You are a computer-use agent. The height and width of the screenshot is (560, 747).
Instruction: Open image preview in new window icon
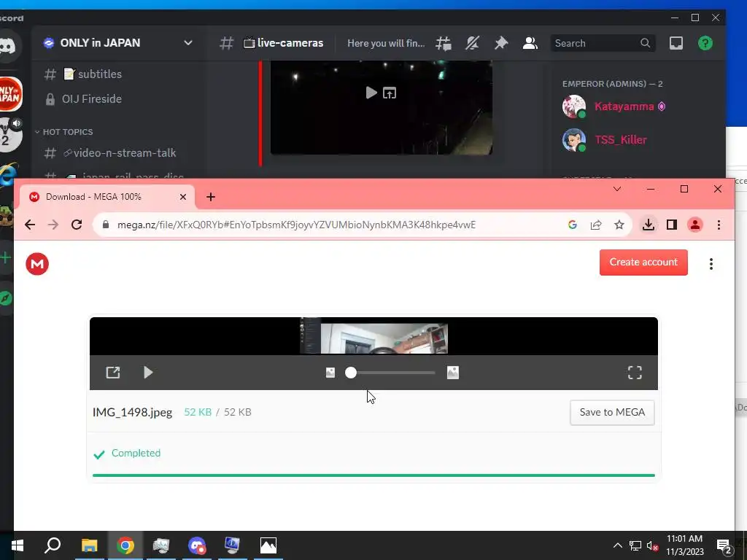[x=113, y=373]
